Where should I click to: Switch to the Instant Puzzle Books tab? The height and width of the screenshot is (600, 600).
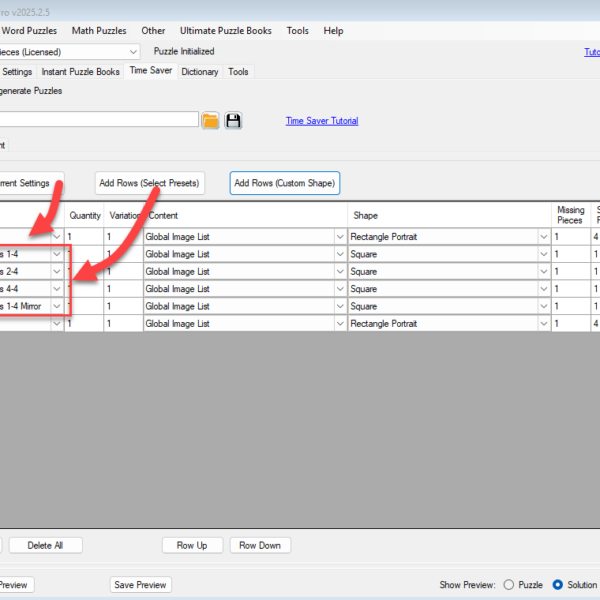click(80, 72)
